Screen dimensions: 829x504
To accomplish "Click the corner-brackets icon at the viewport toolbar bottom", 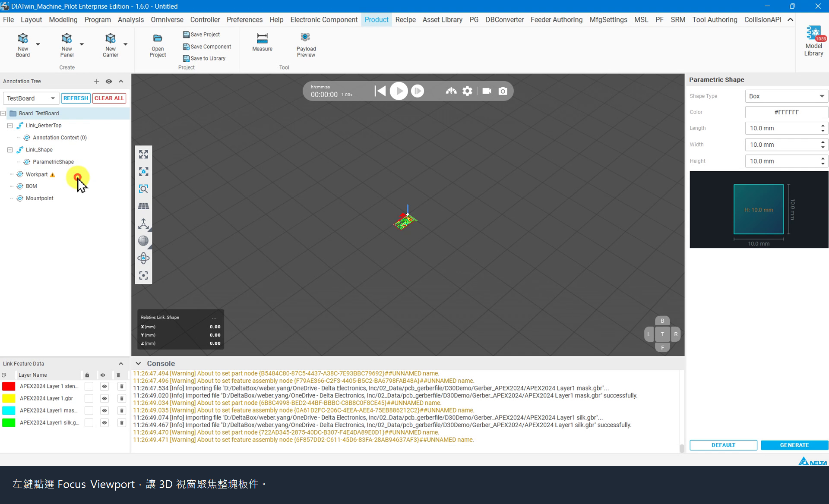I will (143, 275).
